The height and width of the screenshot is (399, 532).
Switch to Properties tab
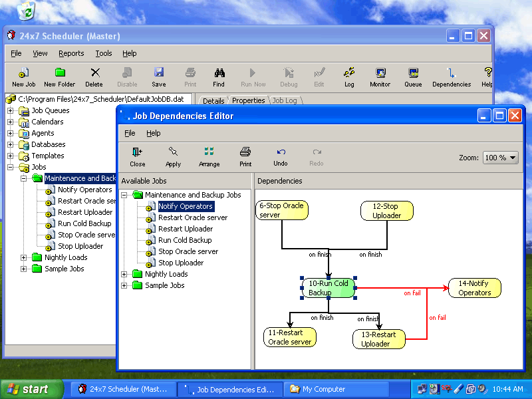point(248,100)
